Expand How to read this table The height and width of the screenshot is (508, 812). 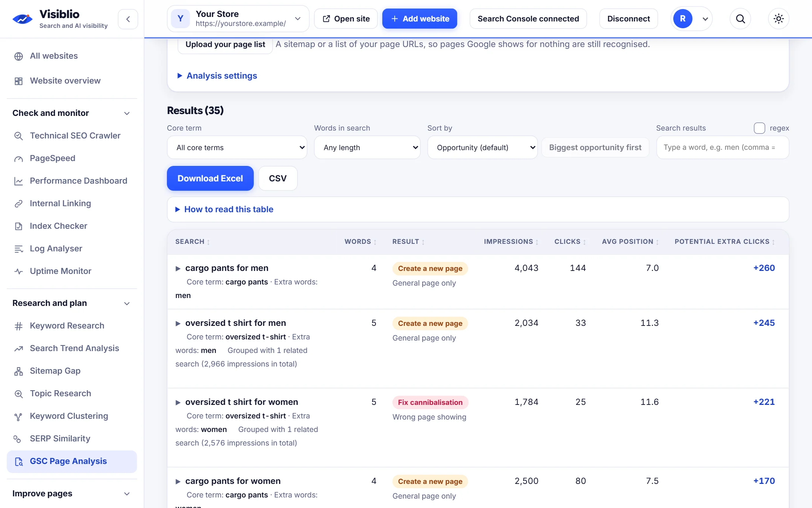(x=224, y=209)
